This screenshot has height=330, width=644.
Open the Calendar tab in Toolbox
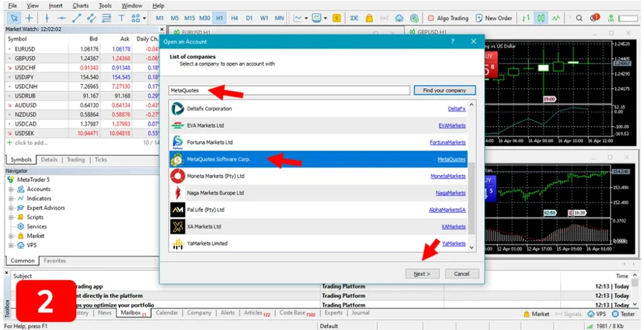click(x=167, y=313)
